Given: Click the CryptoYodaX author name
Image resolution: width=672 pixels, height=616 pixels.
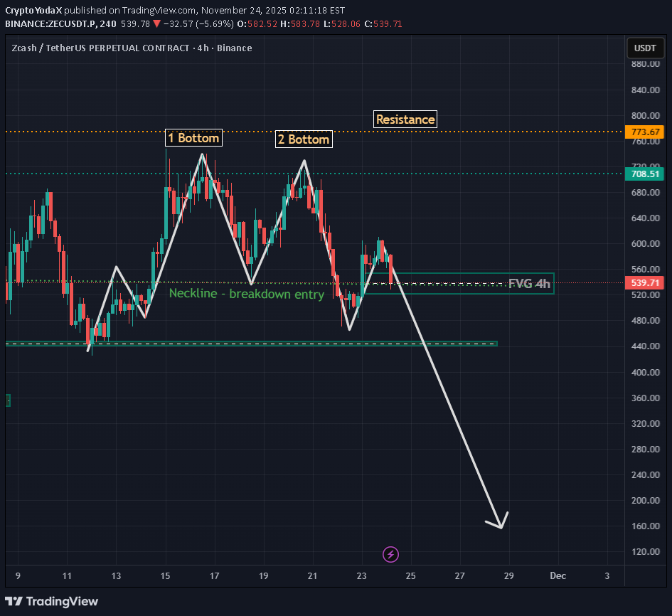Looking at the screenshot, I should click(x=34, y=10).
